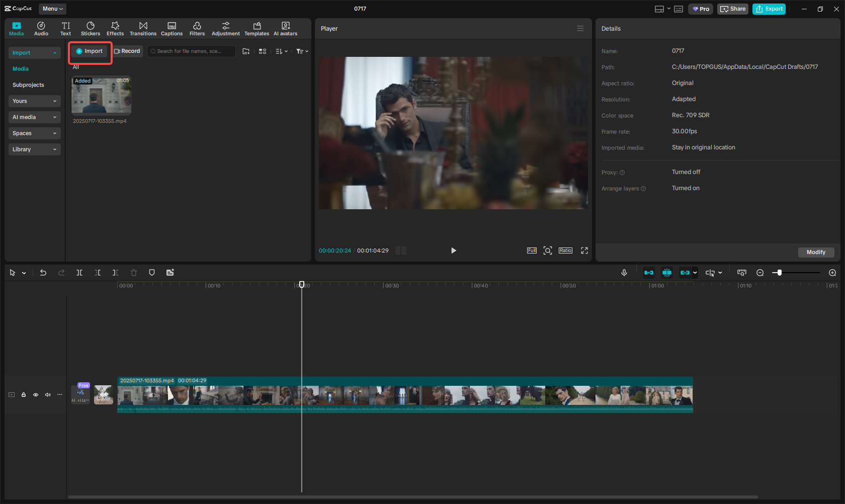Toggle track visibility eye icon
This screenshot has width=845, height=504.
click(x=36, y=395)
